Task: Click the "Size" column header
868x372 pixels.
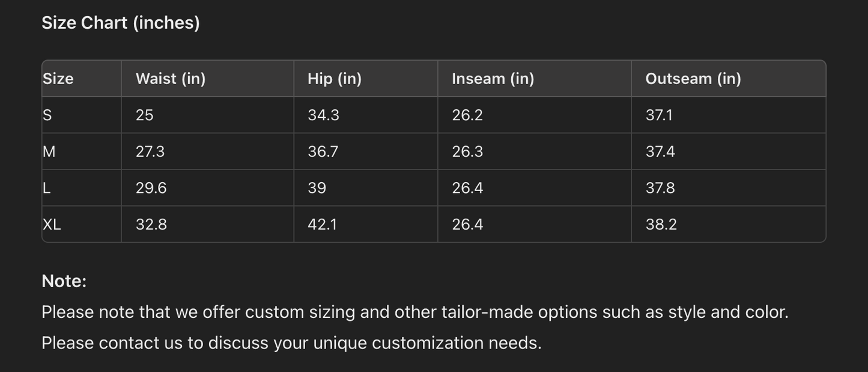Action: [58, 79]
